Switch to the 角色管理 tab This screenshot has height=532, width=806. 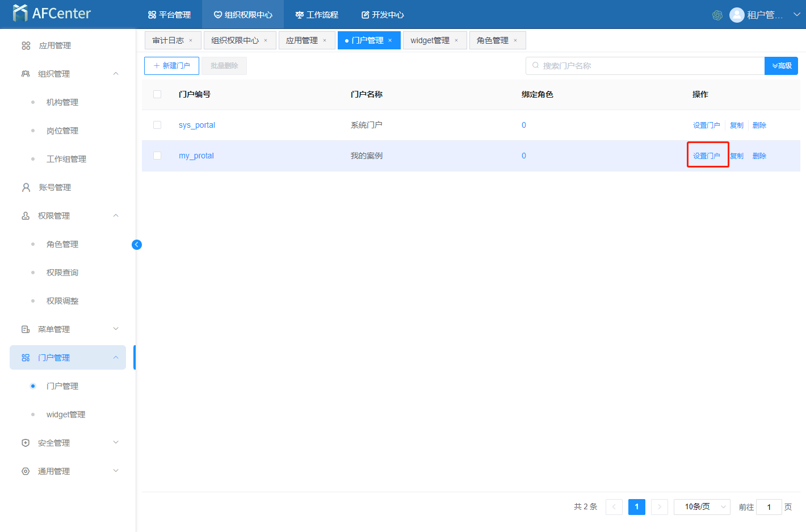tap(492, 40)
